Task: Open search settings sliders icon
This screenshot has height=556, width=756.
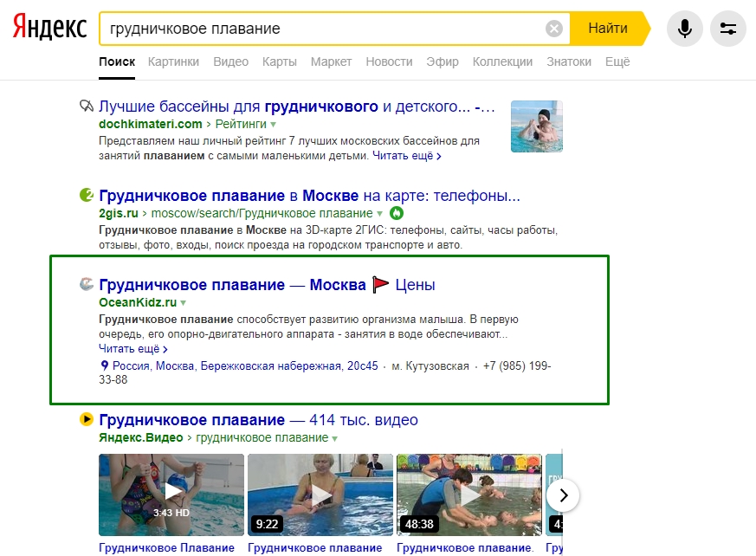Action: click(x=727, y=29)
